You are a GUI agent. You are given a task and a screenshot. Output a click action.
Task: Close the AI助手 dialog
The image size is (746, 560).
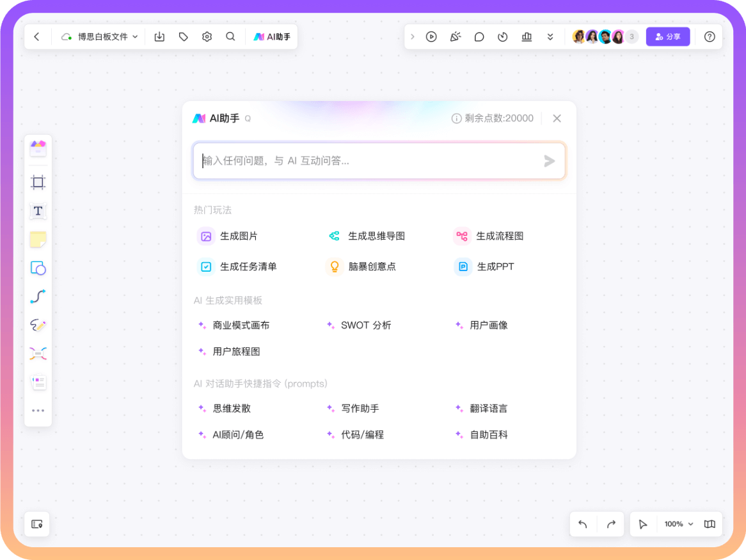(x=557, y=118)
